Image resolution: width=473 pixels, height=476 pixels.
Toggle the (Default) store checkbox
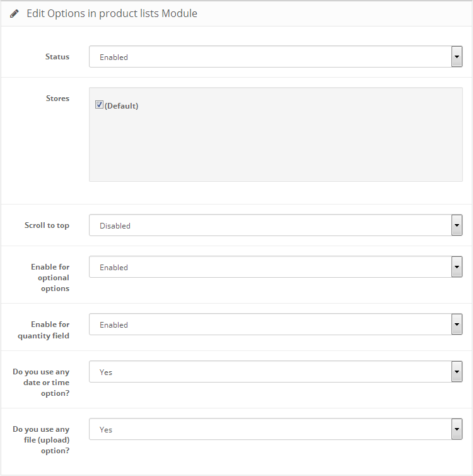(99, 105)
